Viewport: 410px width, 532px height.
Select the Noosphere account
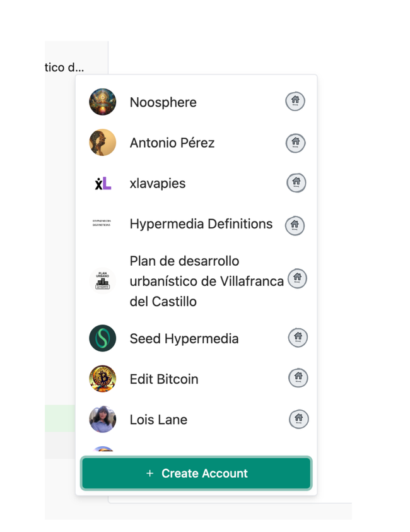[x=163, y=102]
